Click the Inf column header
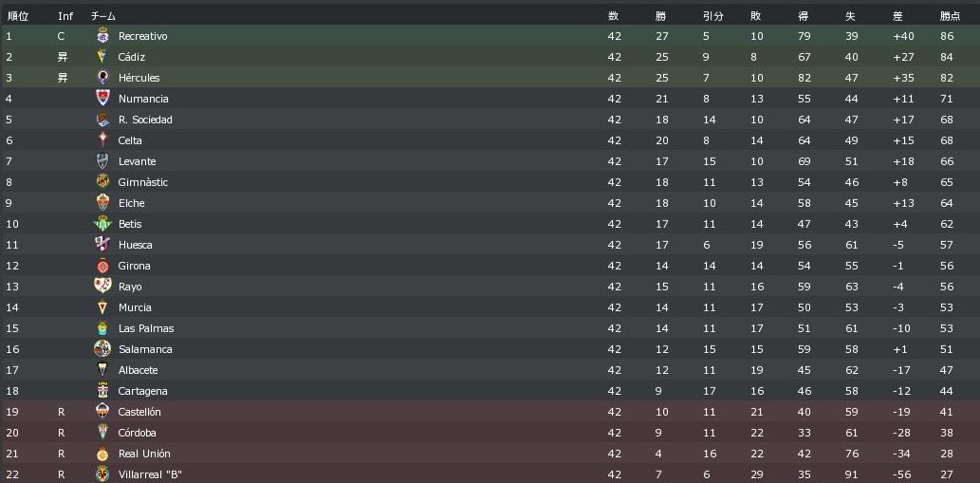Screen dimensions: 980x483 click(65, 16)
